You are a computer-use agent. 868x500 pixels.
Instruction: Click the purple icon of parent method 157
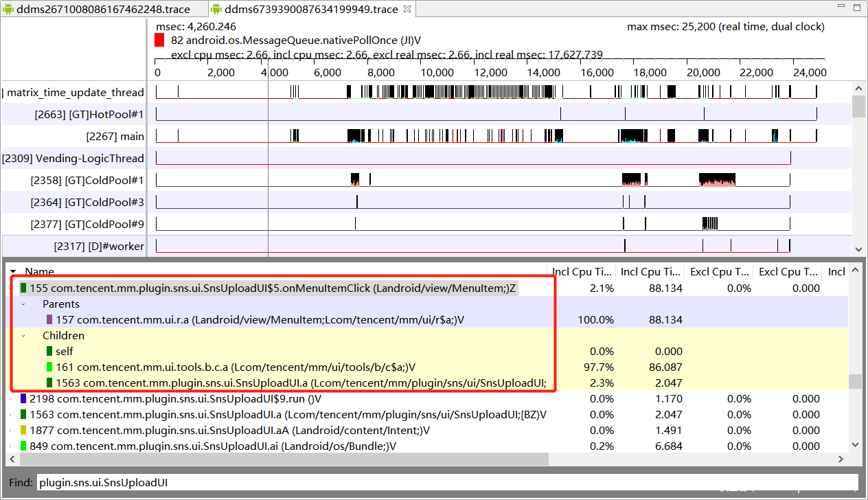pyautogui.click(x=49, y=320)
